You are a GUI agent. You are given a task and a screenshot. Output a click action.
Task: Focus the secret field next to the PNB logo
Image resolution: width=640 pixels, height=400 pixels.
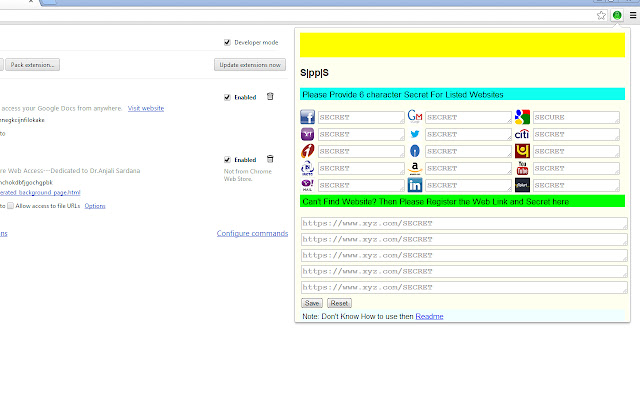[576, 151]
